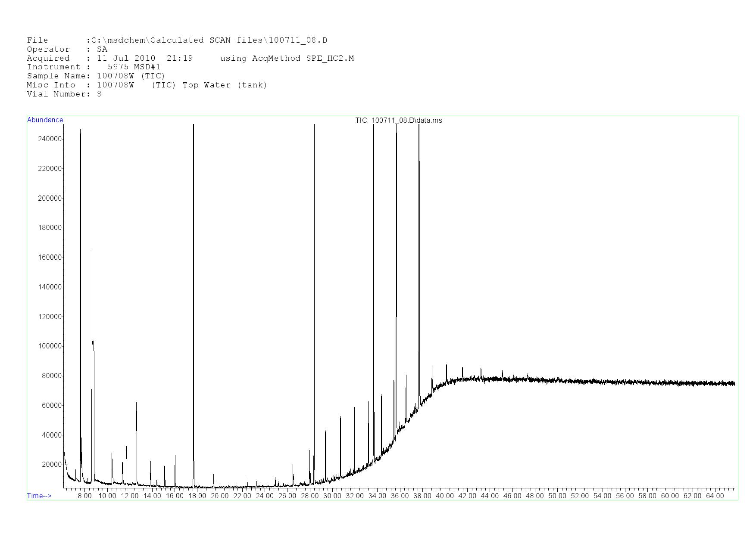The height and width of the screenshot is (534, 756).
Task: Click the acquired date 11 Jul 2010 21:19
Action: click(x=145, y=59)
